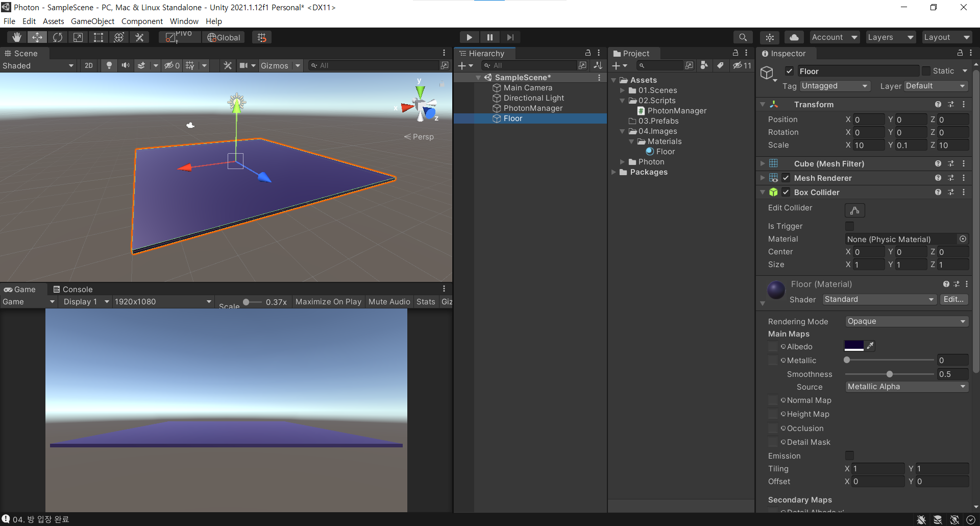Switch to the Game tab
Screen dimensions: 980x526
click(x=20, y=289)
